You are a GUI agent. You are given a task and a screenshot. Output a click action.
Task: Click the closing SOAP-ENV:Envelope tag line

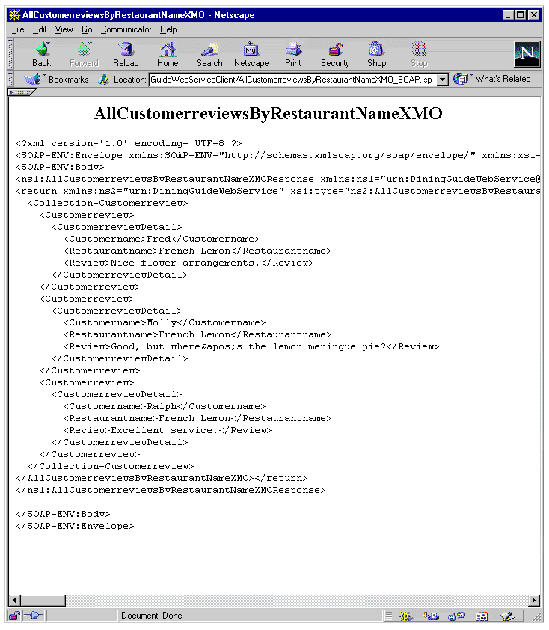75,526
